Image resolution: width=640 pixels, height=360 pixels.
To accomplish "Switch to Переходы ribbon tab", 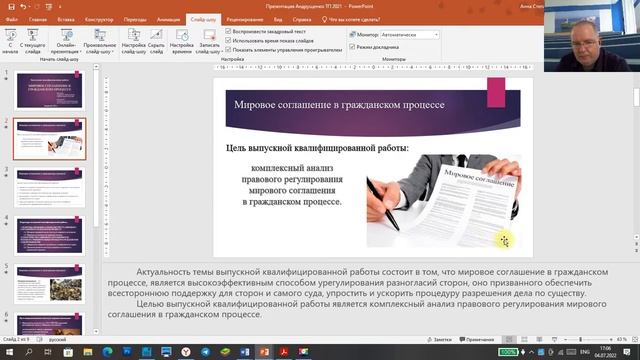I will [135, 19].
